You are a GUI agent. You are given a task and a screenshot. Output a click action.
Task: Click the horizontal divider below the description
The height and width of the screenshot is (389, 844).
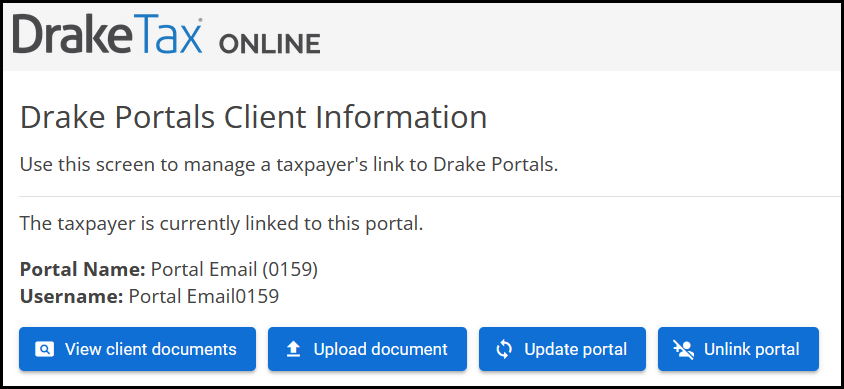[x=431, y=196]
